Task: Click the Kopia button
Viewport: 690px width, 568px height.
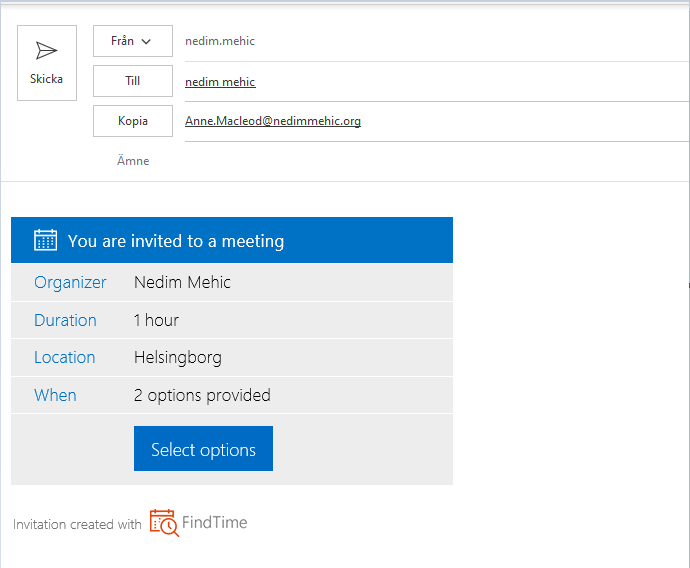Action: point(132,121)
